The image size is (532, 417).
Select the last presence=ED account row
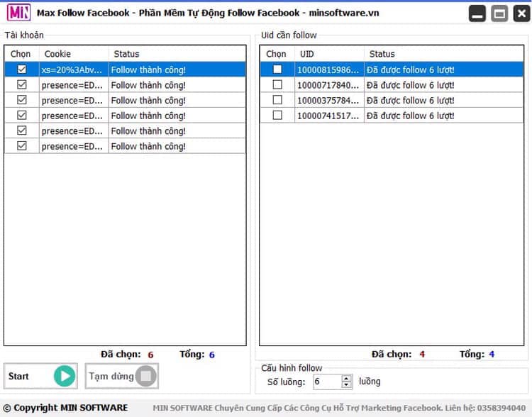(x=71, y=146)
